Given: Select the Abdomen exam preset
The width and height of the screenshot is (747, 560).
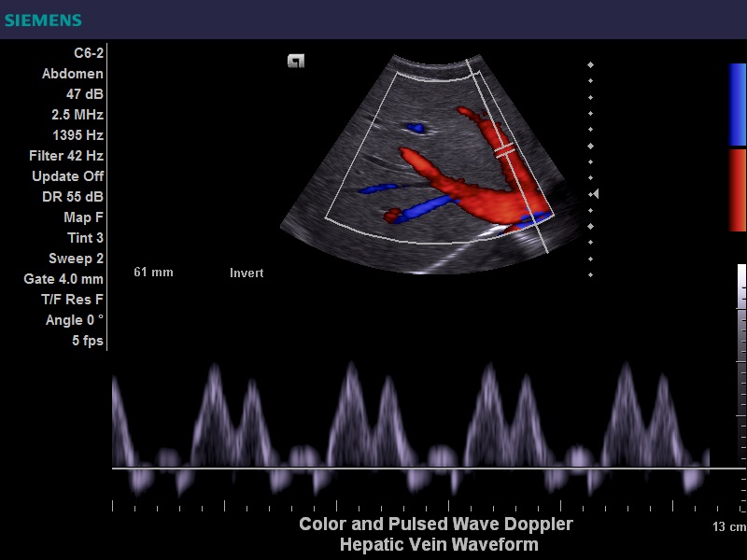Looking at the screenshot, I should click(x=72, y=74).
